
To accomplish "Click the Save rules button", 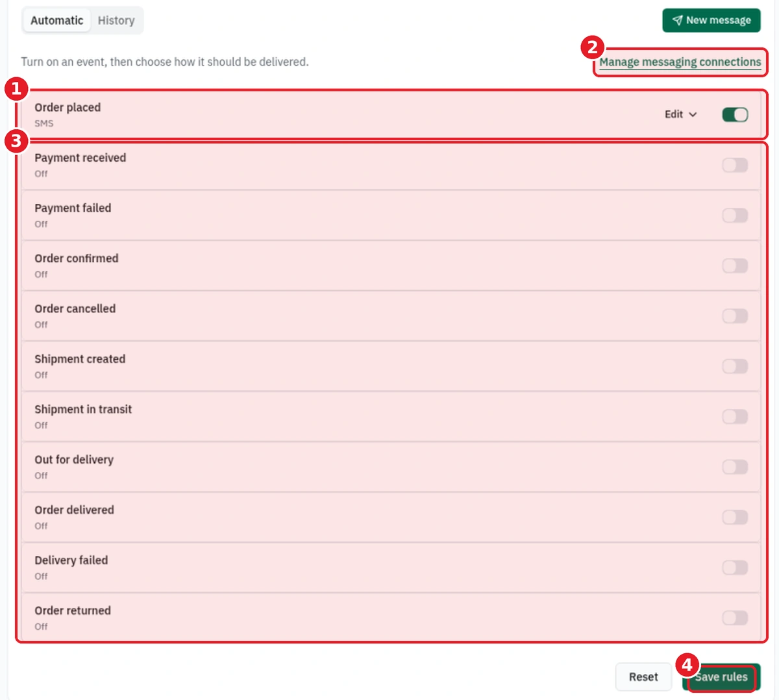I will pos(721,677).
